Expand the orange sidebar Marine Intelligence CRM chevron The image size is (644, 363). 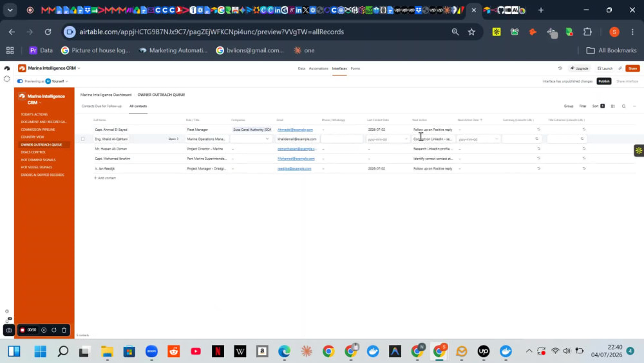40,103
